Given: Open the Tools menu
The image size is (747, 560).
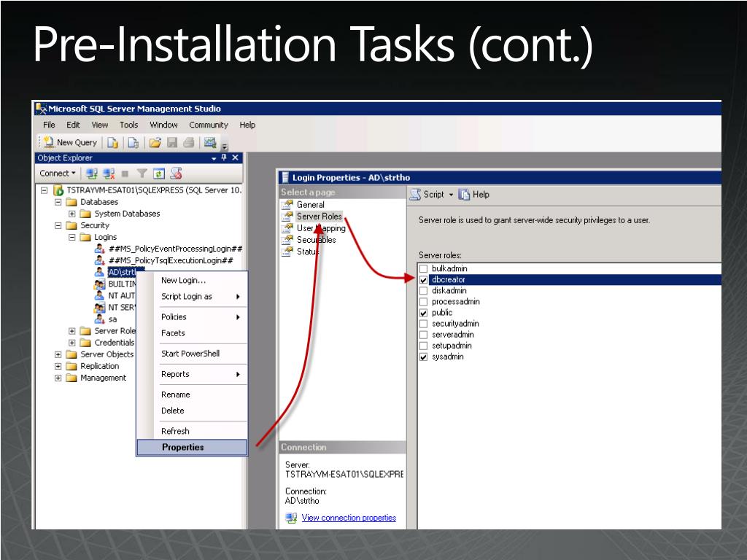Looking at the screenshot, I should (128, 125).
